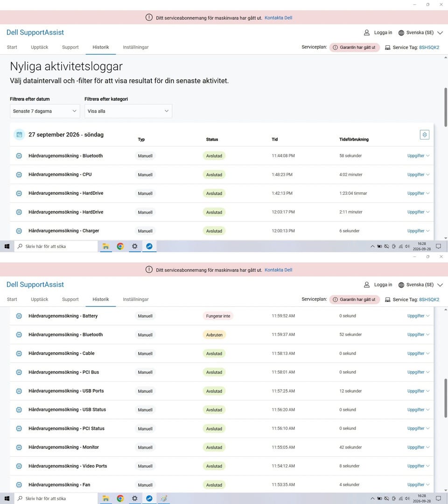
Task: Open the Support tab directly above the Battery row
Action: (70, 299)
